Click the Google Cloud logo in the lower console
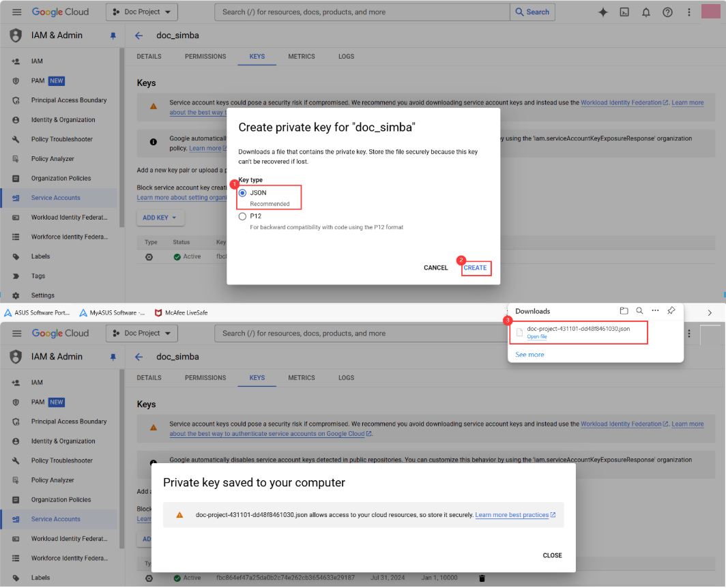The height and width of the screenshot is (588, 726). click(x=60, y=334)
